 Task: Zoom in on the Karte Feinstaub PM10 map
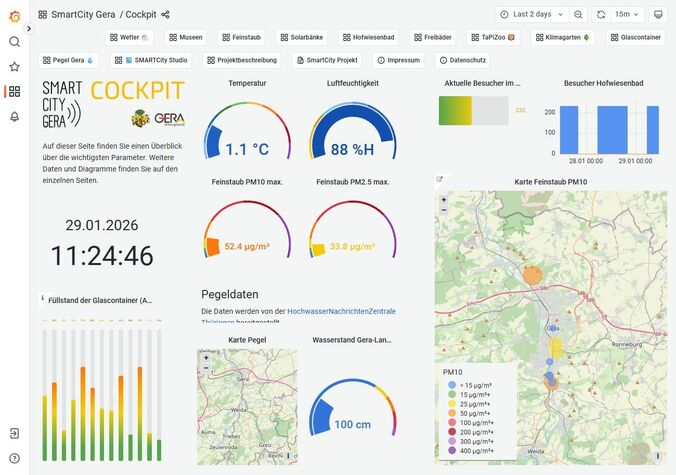click(444, 200)
